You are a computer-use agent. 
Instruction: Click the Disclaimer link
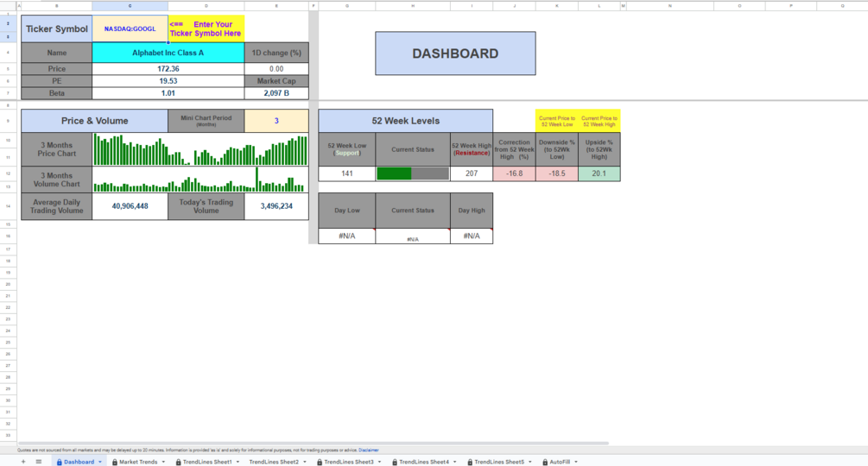pos(369,450)
